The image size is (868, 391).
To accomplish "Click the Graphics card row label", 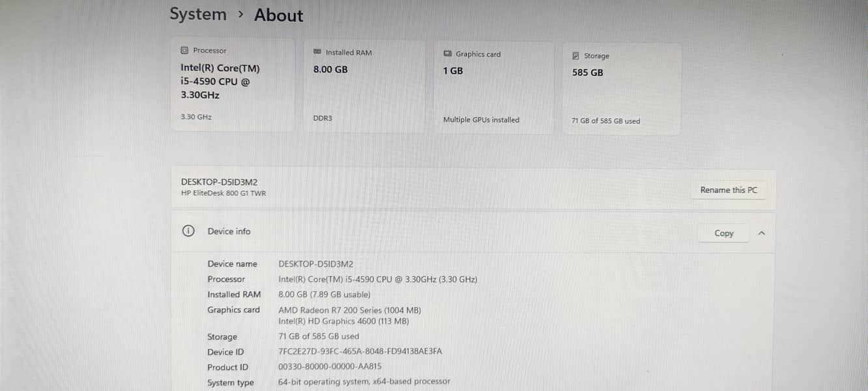I will pyautogui.click(x=233, y=310).
